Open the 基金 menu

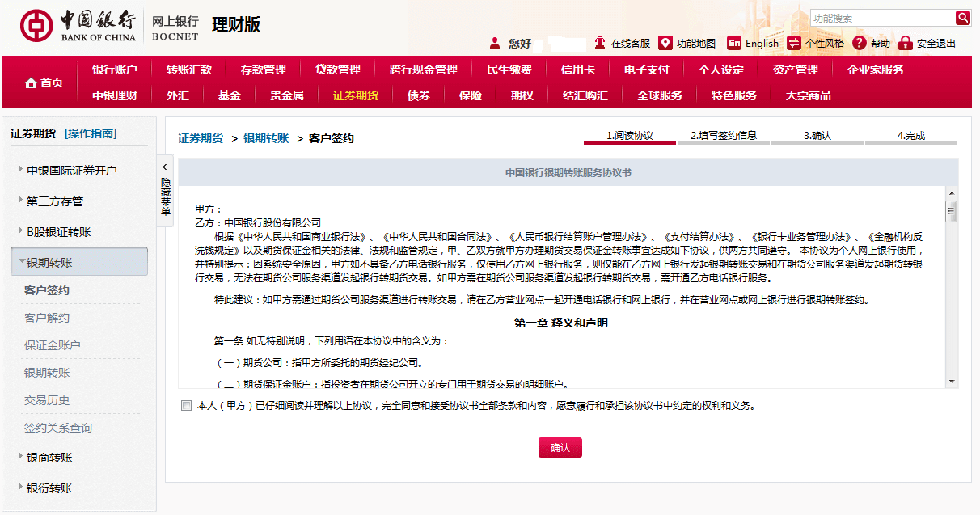[230, 95]
